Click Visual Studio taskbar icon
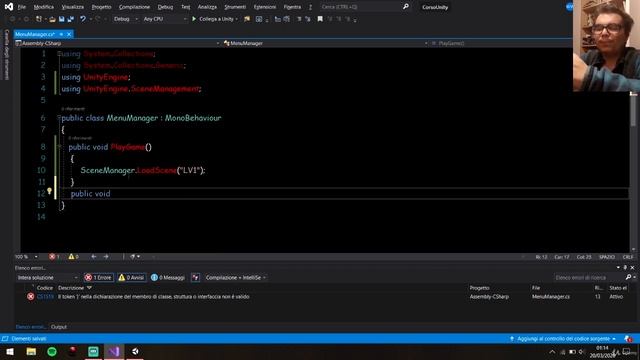This screenshot has height=360, width=640. (114, 351)
